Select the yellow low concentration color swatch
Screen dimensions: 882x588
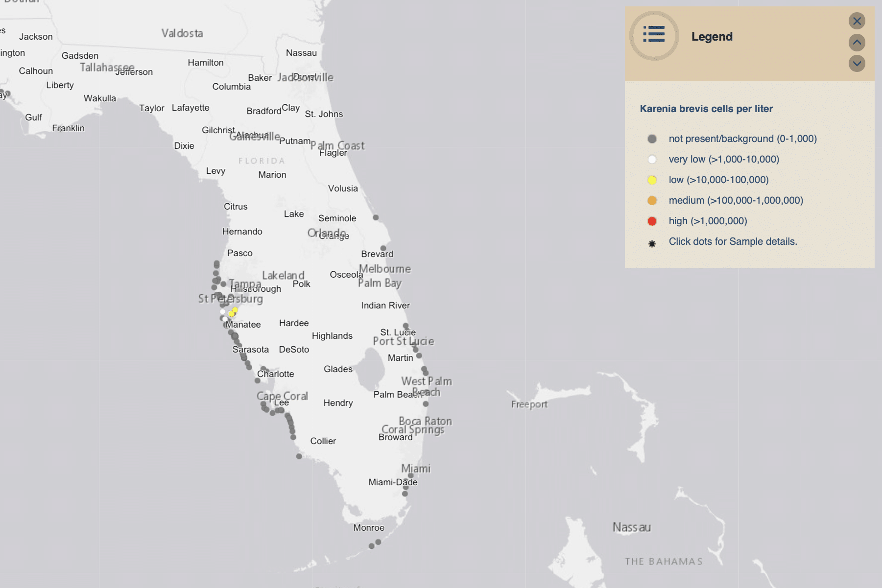(x=651, y=180)
